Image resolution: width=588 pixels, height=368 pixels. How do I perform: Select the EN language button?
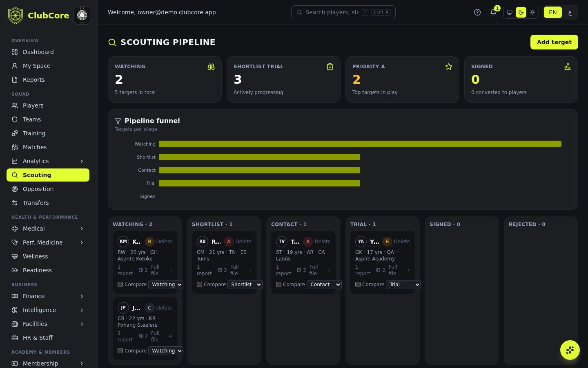pos(553,12)
